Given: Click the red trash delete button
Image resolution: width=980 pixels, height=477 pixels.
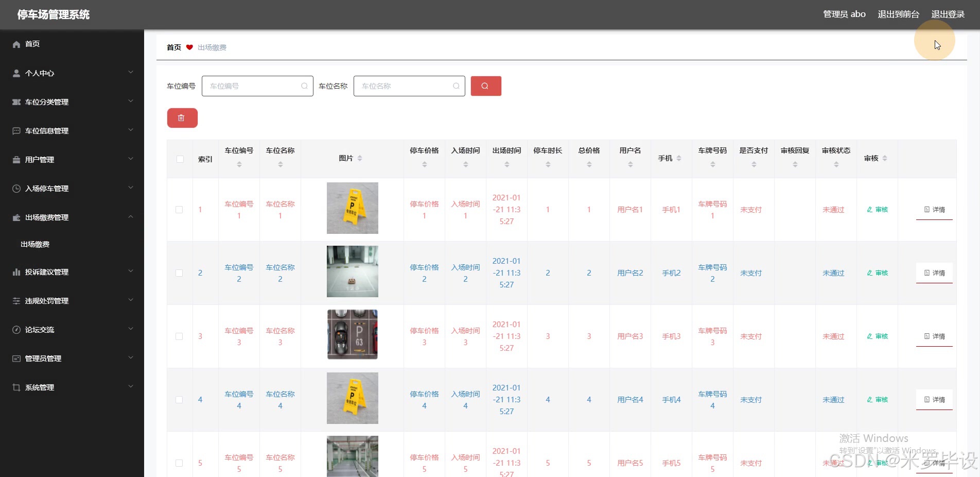Looking at the screenshot, I should (182, 118).
